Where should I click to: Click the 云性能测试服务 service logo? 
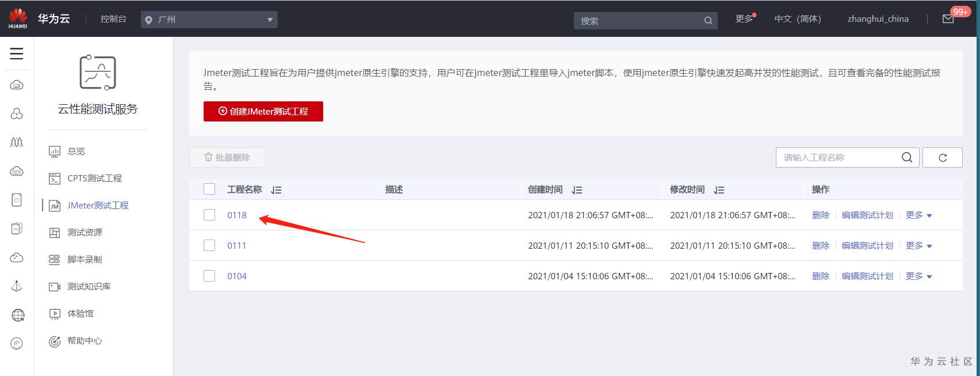pyautogui.click(x=98, y=73)
